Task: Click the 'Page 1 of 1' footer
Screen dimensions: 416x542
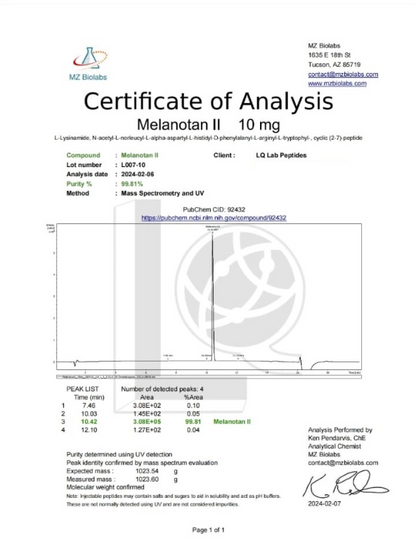Action: point(208,530)
